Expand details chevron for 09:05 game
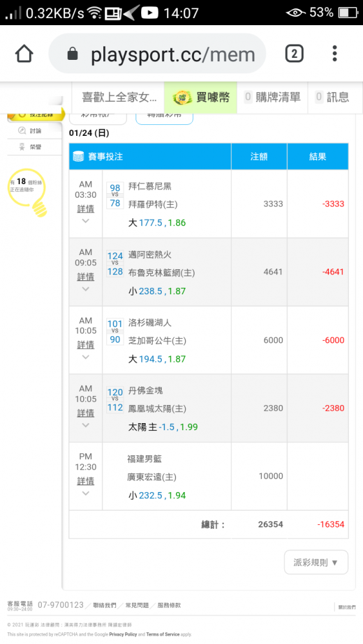Viewport: 363px width, 644px height. [x=86, y=289]
